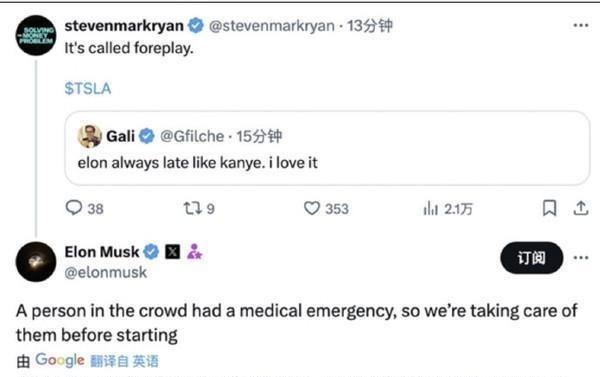Image resolution: width=600 pixels, height=377 pixels.
Task: Click the purple subscriber badge icon
Action: pos(195,252)
